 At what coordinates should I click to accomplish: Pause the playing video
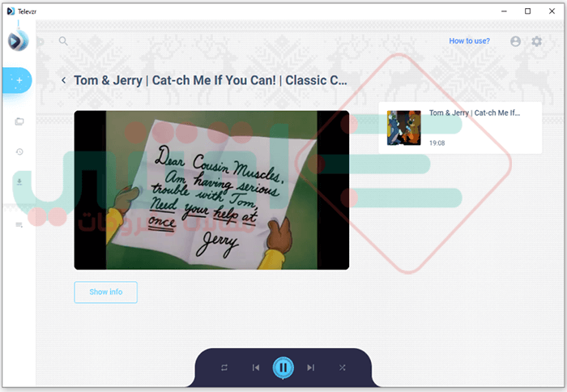click(283, 368)
